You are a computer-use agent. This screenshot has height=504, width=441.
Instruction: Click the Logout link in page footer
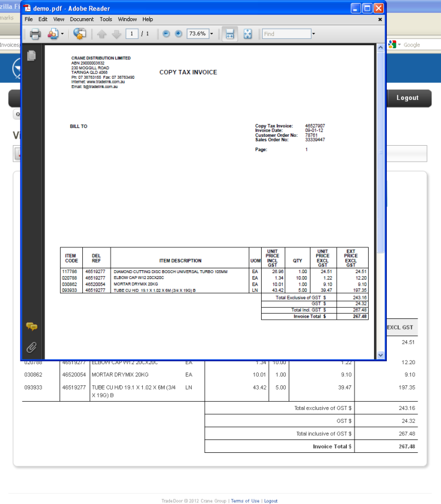point(270,501)
